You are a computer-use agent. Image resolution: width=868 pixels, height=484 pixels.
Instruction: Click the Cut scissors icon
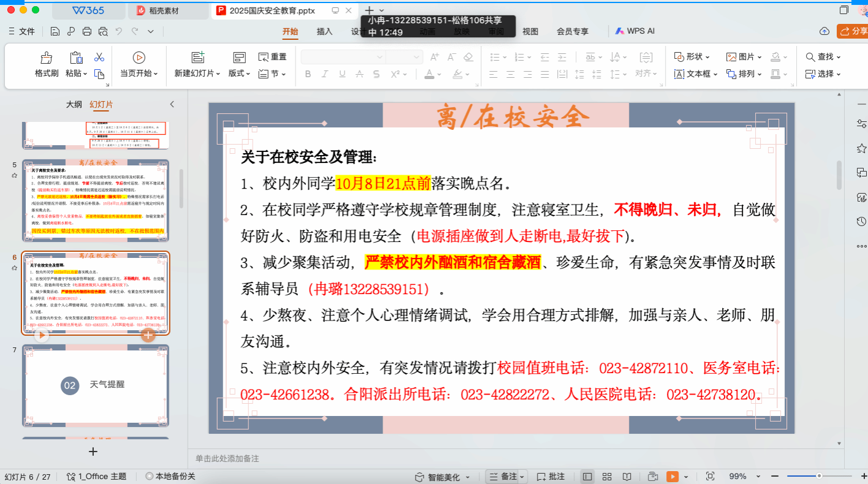click(99, 58)
